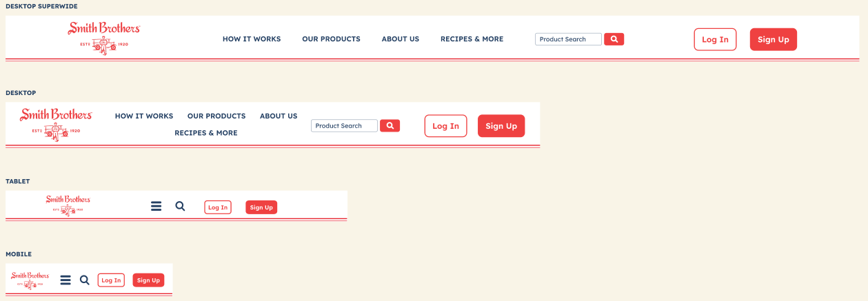Select Our Products in the desktop nav
Screen dimensions: 868x301
pos(216,116)
